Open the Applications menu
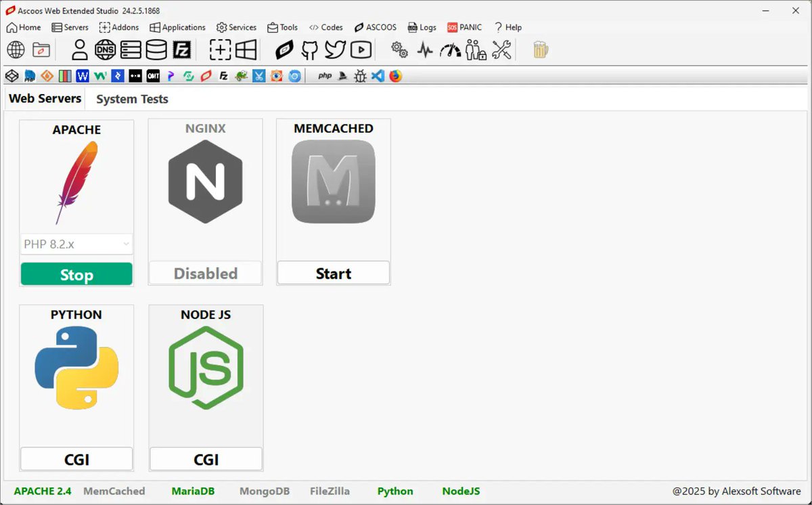Screen dimensions: 812x505 coord(177,27)
